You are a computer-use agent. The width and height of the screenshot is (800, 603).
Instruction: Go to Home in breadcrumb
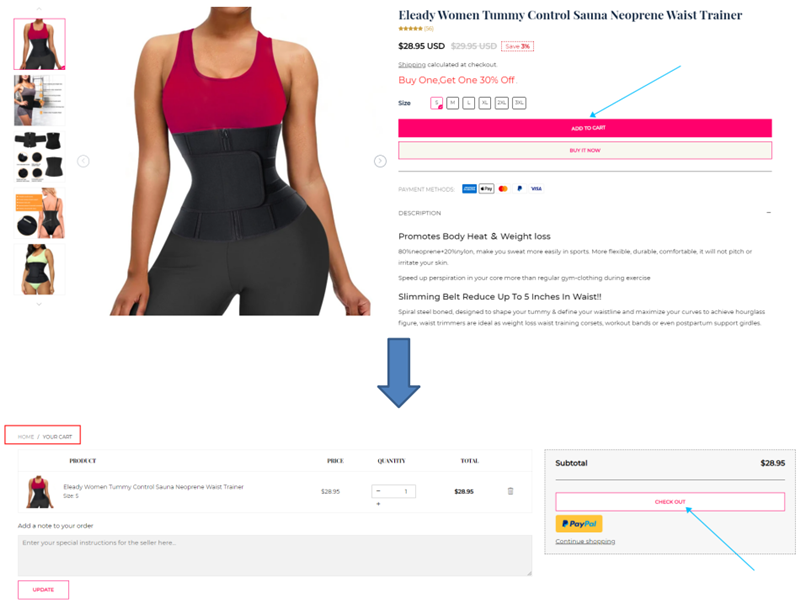coord(26,437)
